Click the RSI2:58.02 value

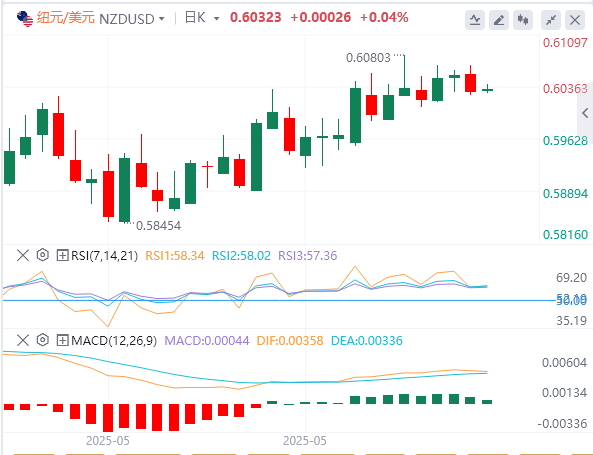(x=241, y=256)
